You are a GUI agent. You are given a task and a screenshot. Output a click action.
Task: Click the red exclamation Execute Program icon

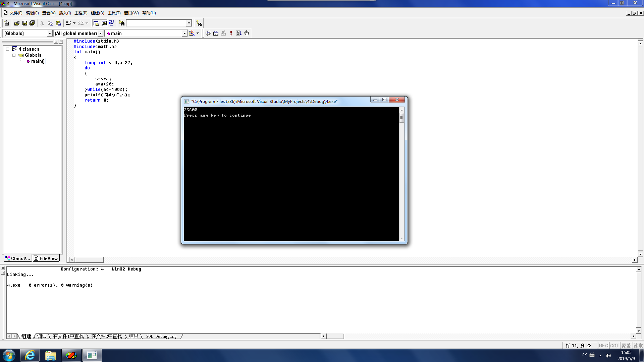pyautogui.click(x=231, y=33)
